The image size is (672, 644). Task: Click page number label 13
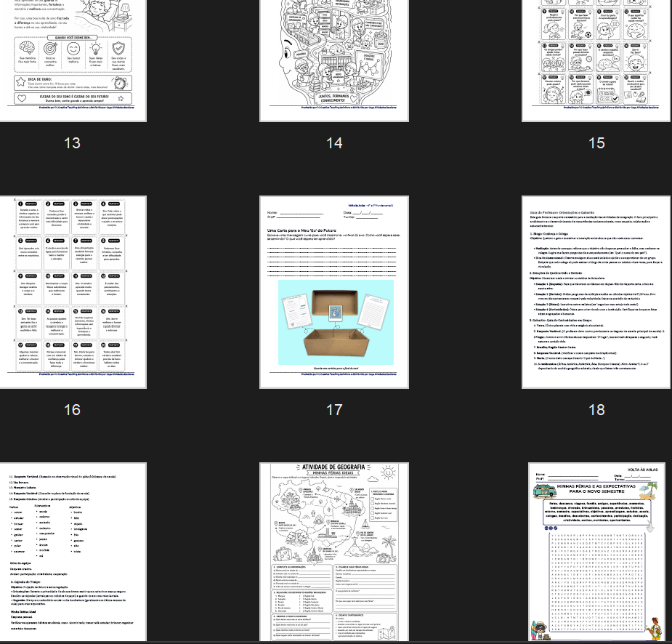72,142
